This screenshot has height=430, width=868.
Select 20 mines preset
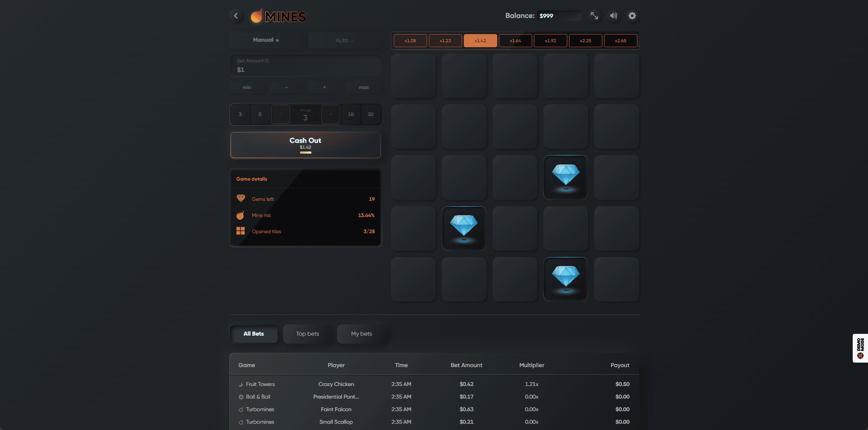(x=370, y=114)
